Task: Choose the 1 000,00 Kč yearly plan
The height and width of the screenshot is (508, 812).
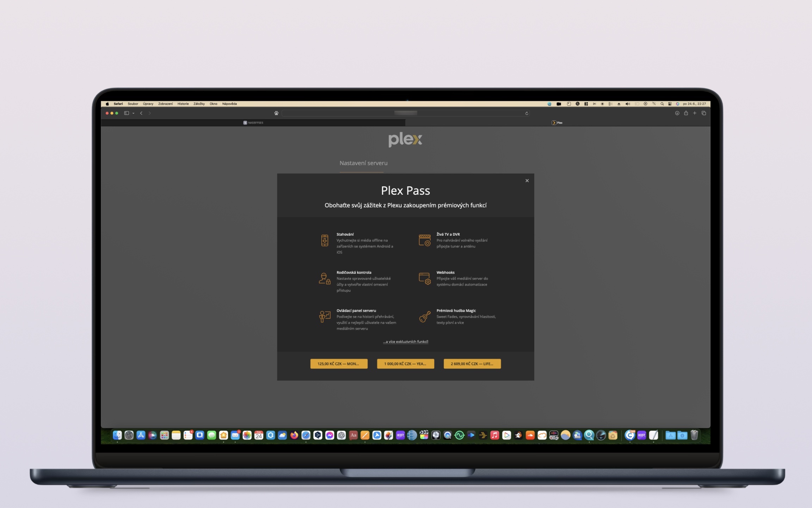Action: 405,364
